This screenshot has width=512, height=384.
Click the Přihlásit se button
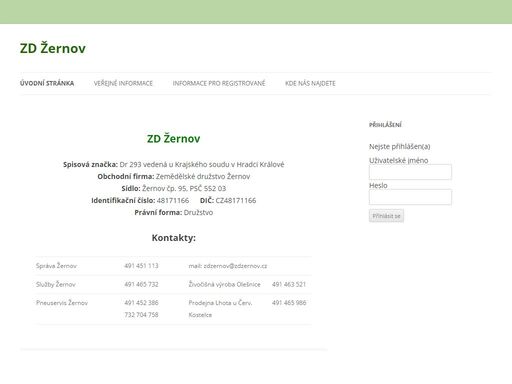click(386, 216)
